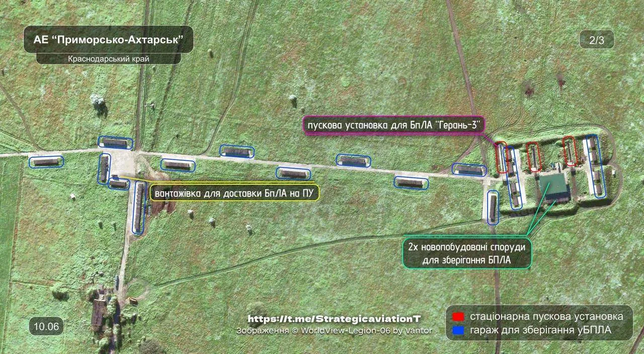
Task: Open the t.me/StrategicaviationT link
Action: (334, 319)
